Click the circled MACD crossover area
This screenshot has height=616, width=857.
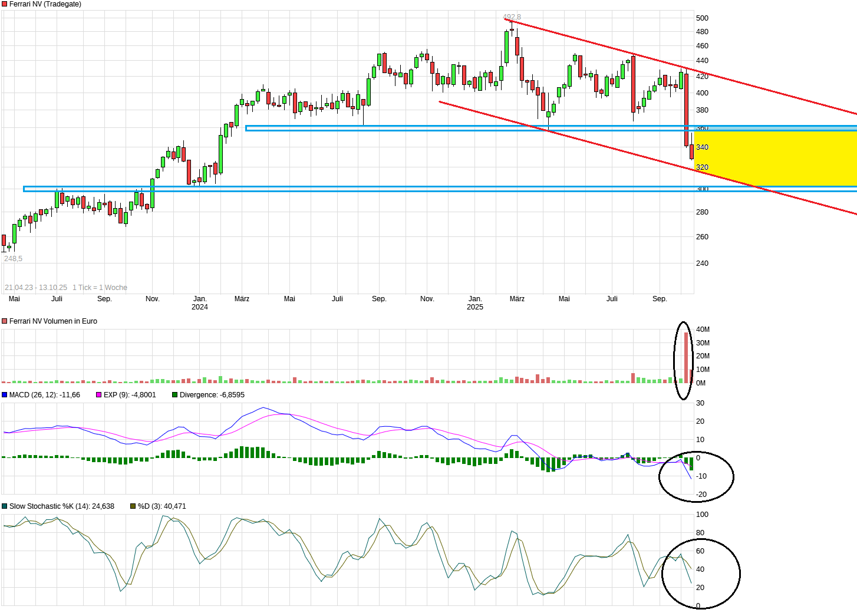(x=696, y=476)
